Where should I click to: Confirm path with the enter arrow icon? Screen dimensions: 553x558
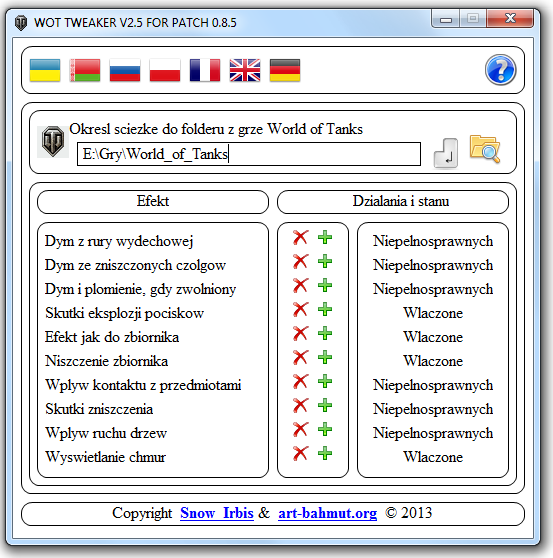(446, 153)
